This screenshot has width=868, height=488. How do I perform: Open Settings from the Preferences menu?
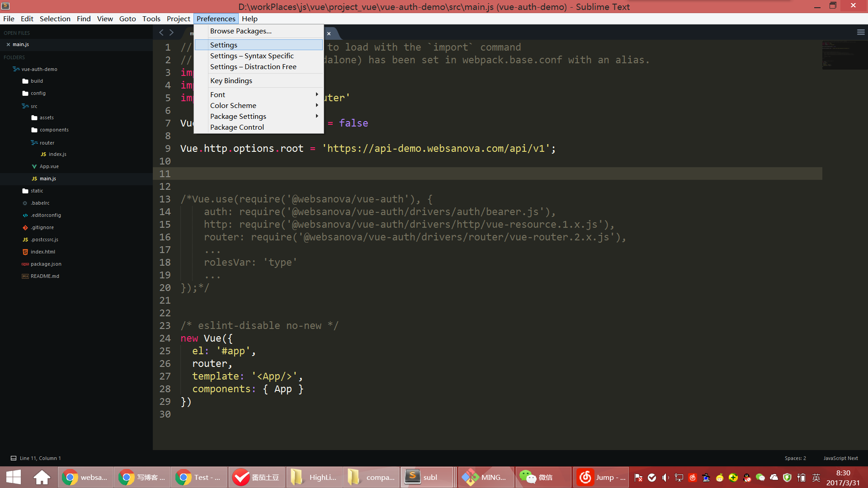[259, 45]
